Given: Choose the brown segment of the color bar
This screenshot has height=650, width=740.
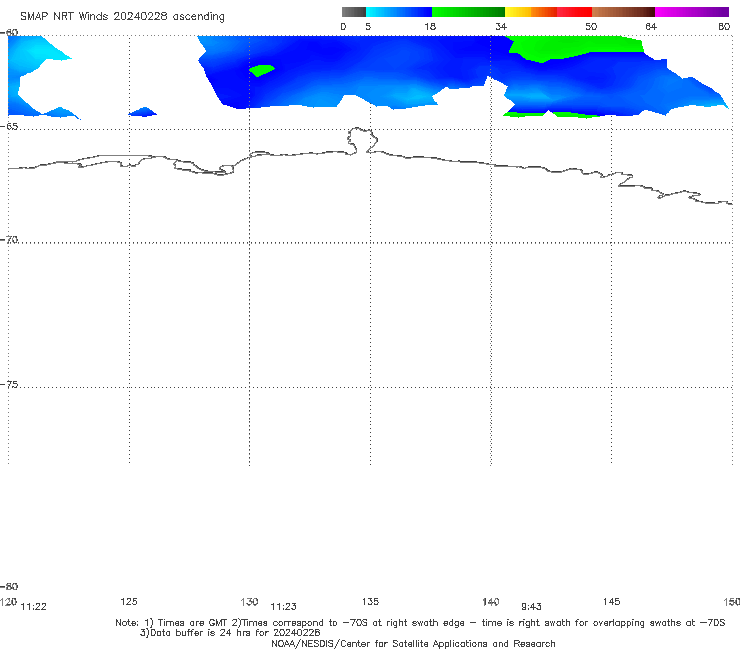Looking at the screenshot, I should [x=623, y=12].
